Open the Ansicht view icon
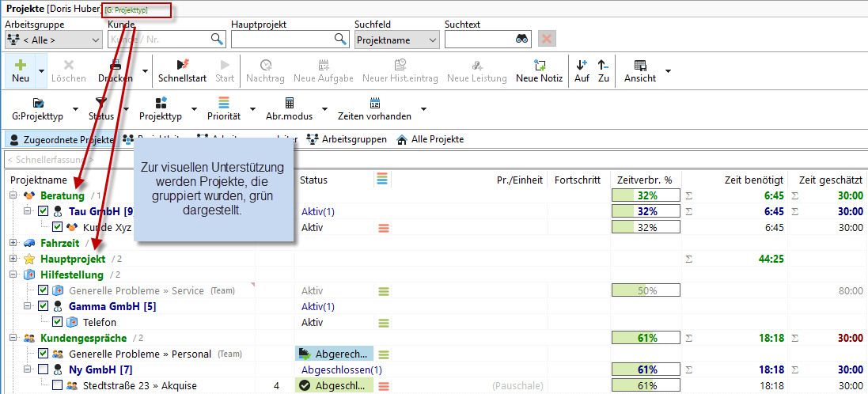868x394 pixels. pyautogui.click(x=639, y=66)
